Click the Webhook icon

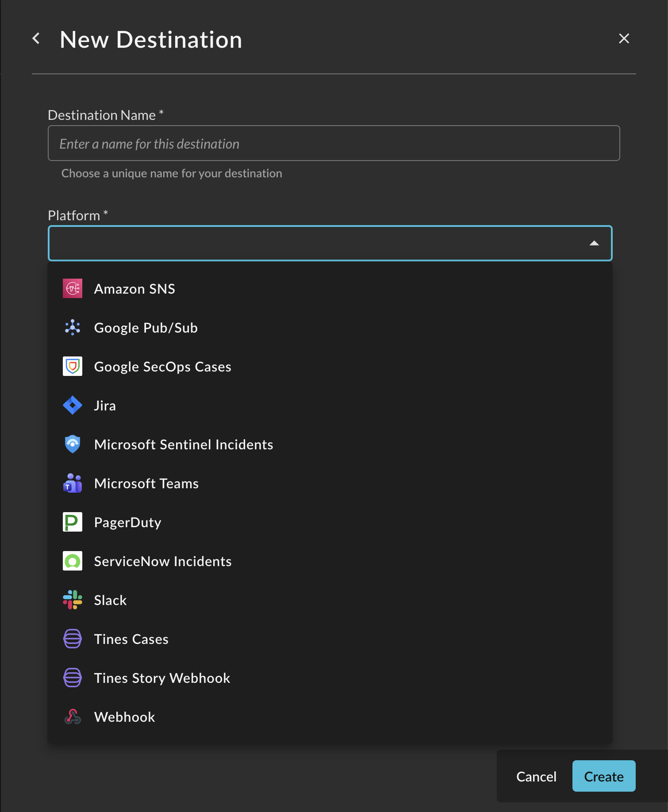coord(73,717)
